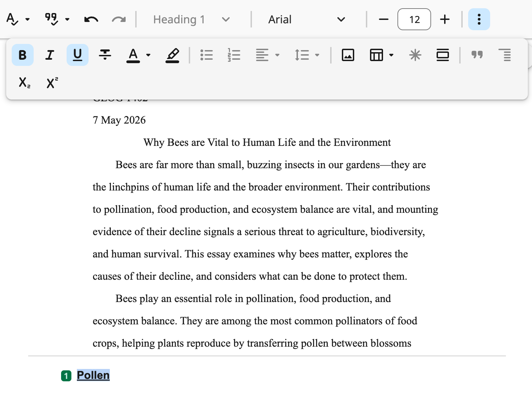Image resolution: width=532 pixels, height=405 pixels.
Task: Insert a table
Action: [377, 55]
